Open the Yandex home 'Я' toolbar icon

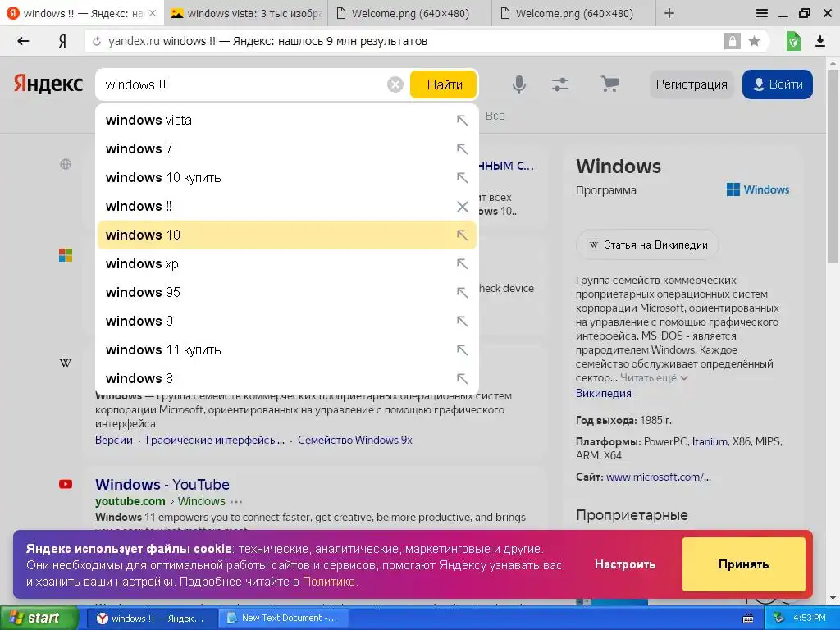coord(62,41)
